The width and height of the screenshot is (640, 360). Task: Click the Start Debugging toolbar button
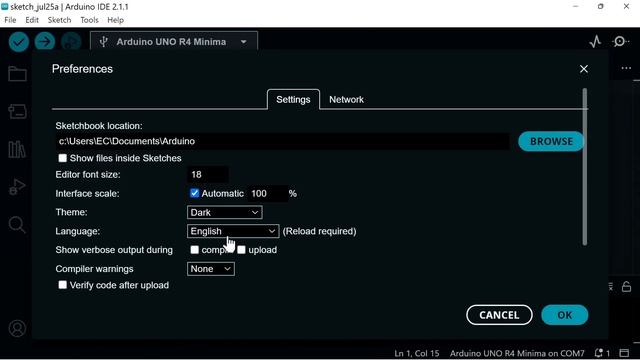71,42
